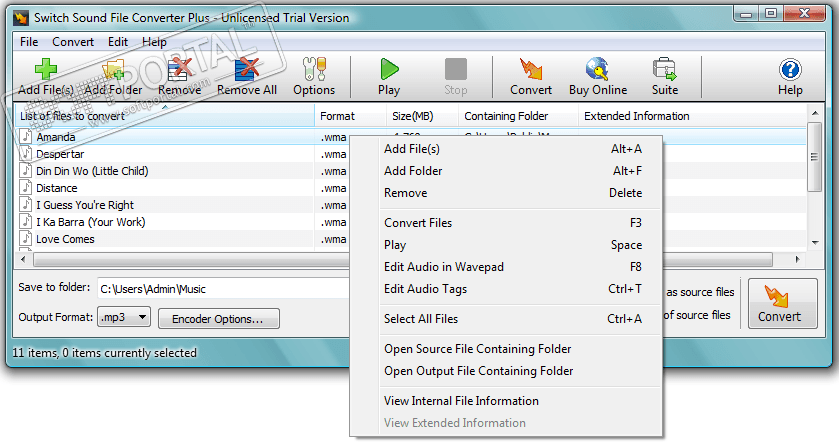Viewport: 839px width, 443px height.
Task: Click the Add File(s) toolbar icon
Action: (x=46, y=75)
